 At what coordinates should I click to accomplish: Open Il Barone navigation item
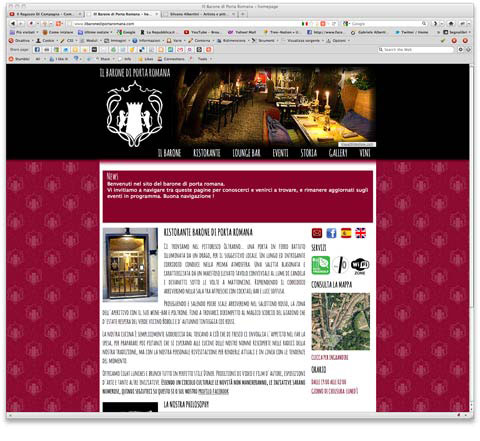point(169,153)
